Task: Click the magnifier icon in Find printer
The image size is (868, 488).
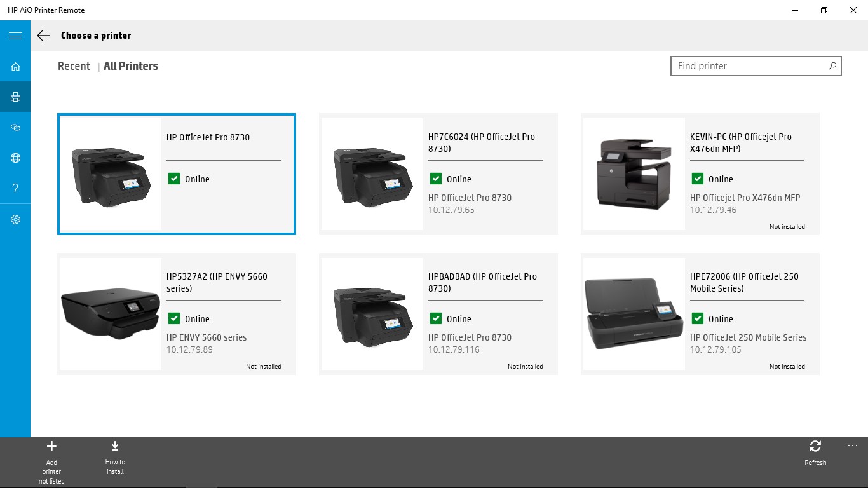Action: pos(832,66)
